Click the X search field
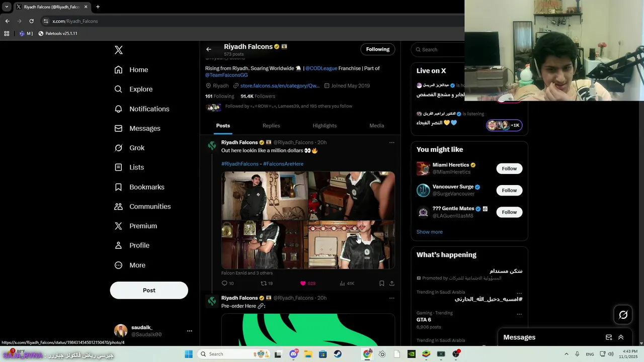The width and height of the screenshot is (644, 362). pos(438,49)
